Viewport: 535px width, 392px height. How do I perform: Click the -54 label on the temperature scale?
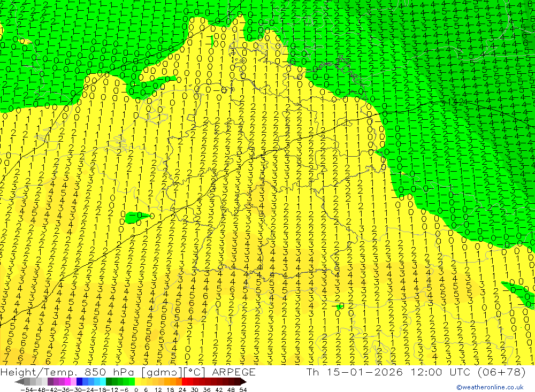(x=27, y=390)
